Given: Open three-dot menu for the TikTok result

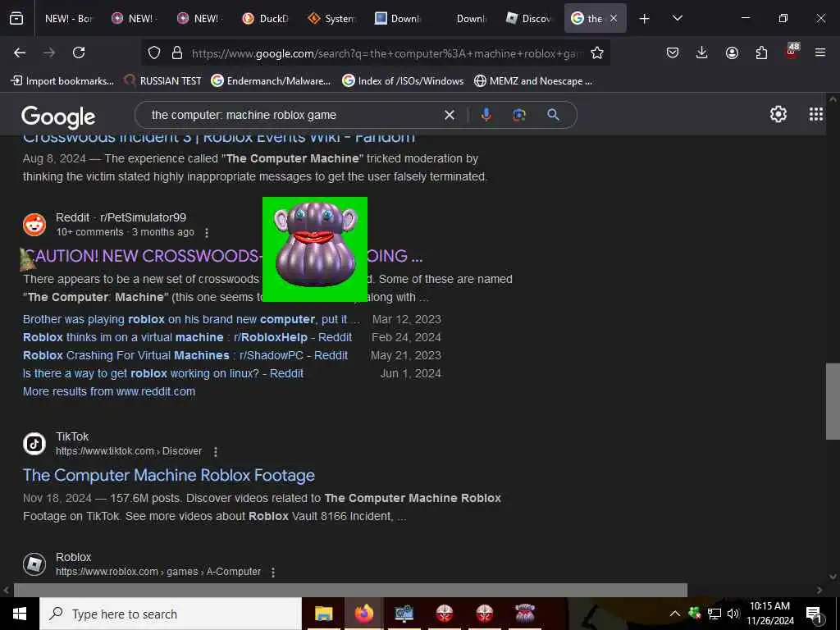Looking at the screenshot, I should click(216, 452).
